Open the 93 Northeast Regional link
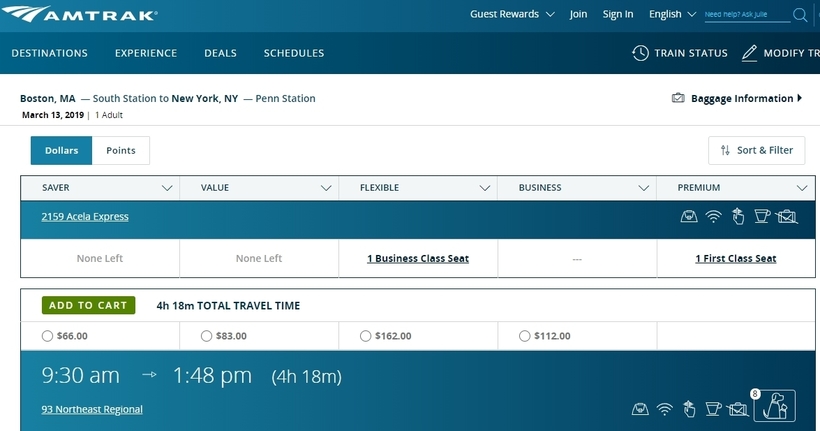 coord(92,410)
